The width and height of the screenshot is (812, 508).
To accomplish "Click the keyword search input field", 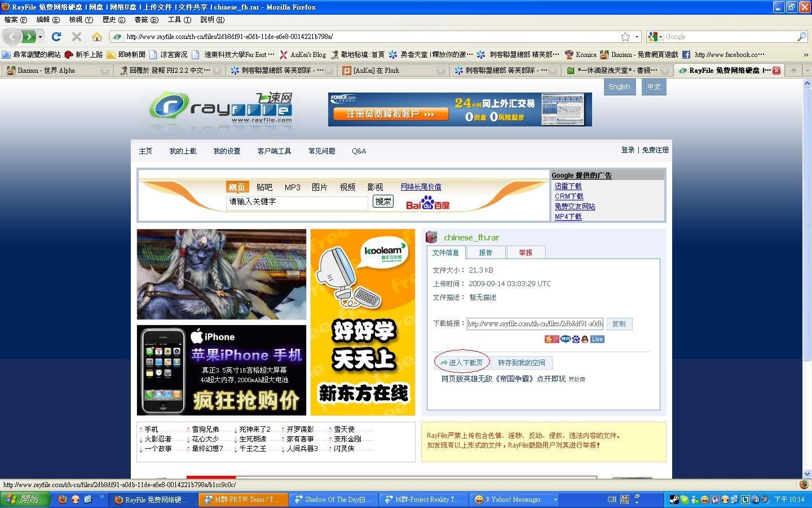I will pos(297,203).
